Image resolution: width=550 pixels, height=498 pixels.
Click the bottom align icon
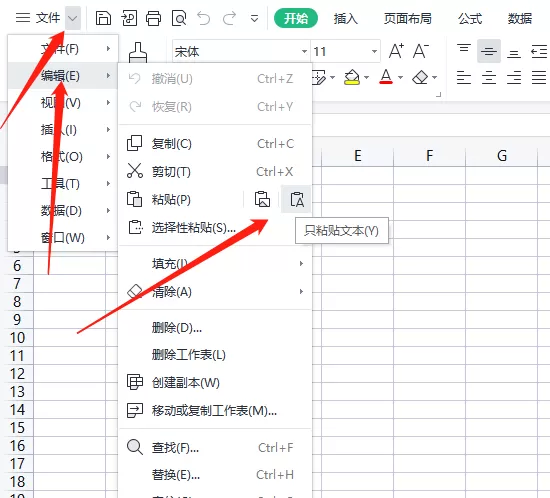[514, 53]
